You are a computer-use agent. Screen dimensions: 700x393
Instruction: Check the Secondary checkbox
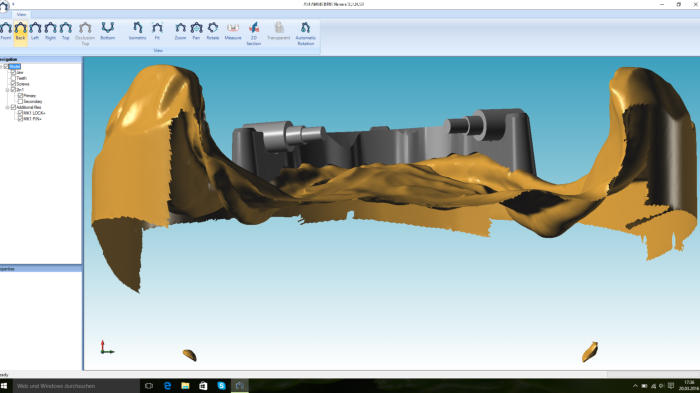[21, 101]
